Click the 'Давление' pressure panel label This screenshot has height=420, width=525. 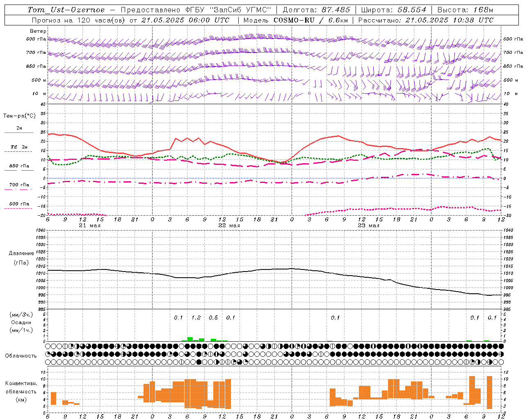pyautogui.click(x=21, y=253)
